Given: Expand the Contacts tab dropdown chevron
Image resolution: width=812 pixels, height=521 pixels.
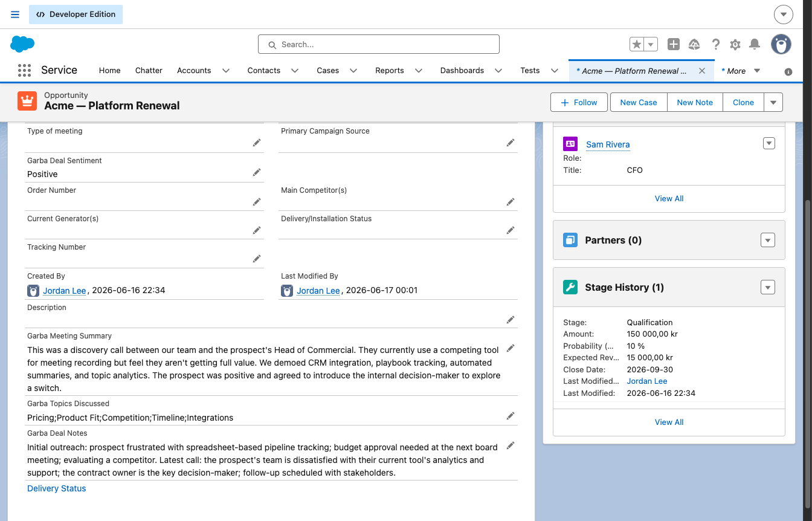Looking at the screenshot, I should click(x=295, y=71).
